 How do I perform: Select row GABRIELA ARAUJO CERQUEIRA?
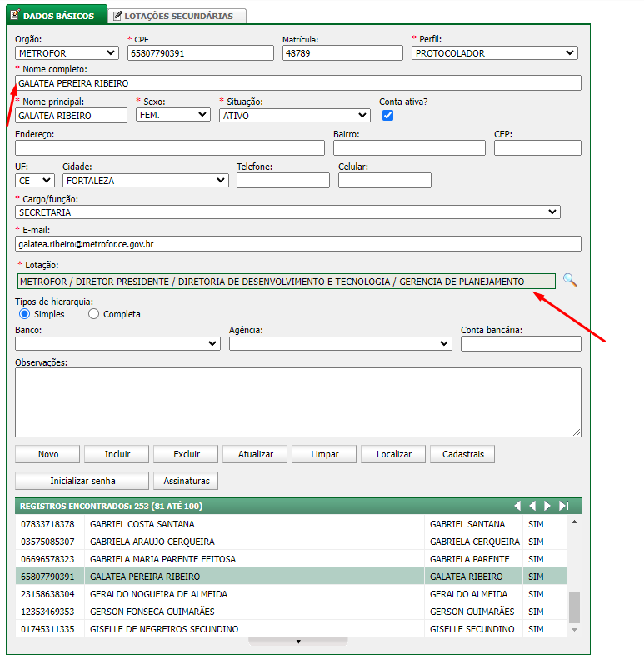tap(291, 542)
